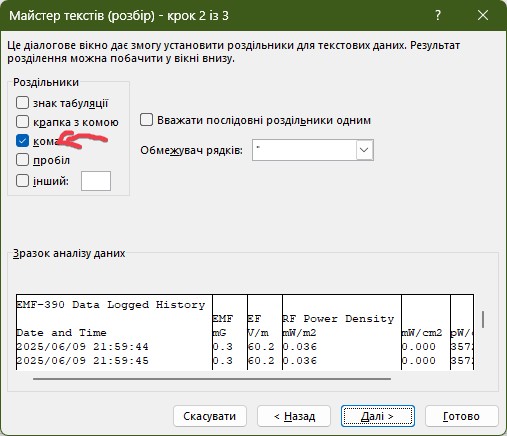Enable the 'знак табуляції' checkbox
Image resolution: width=507 pixels, height=436 pixels.
[x=22, y=103]
